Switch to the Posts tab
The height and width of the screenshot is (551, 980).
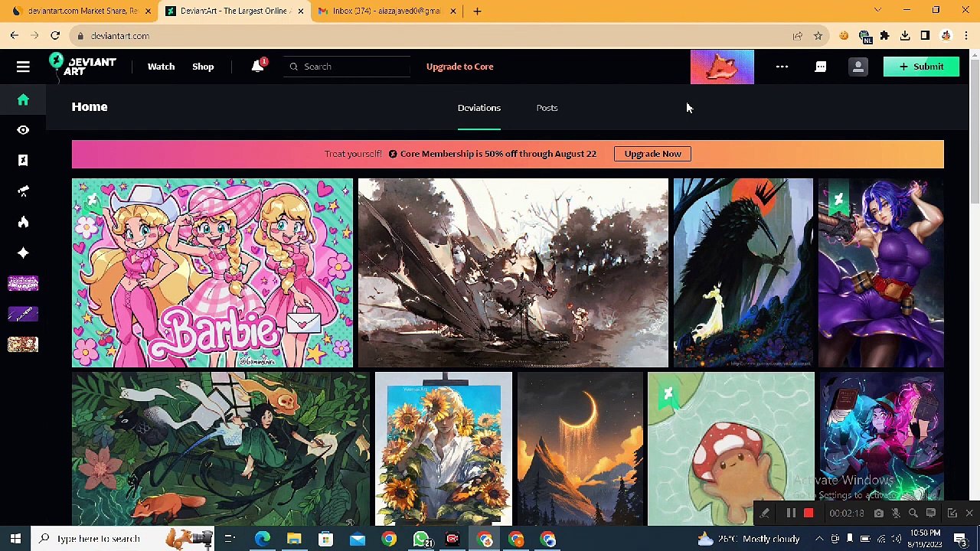point(547,108)
